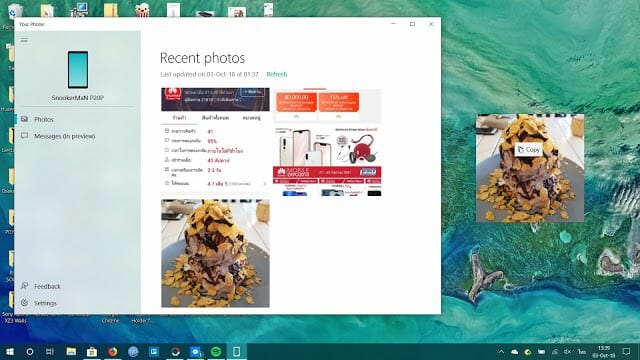640x360 pixels.
Task: Select the Photos icon in the sidebar
Action: [x=24, y=119]
